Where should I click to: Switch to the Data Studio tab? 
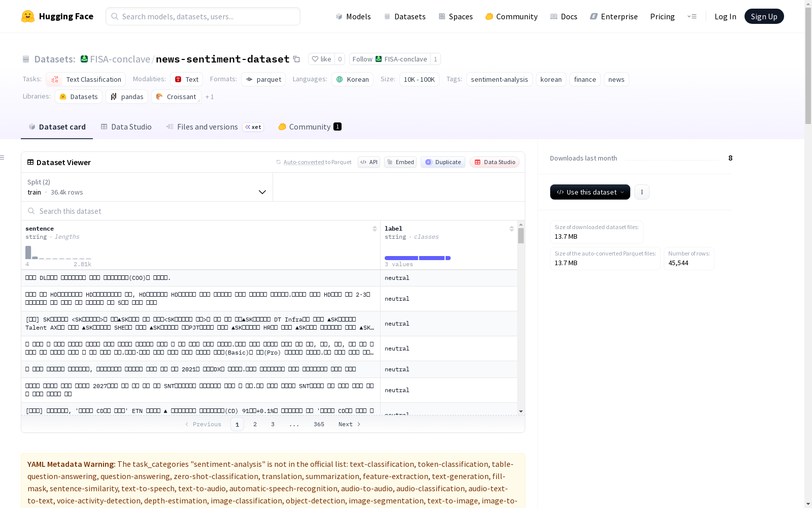(126, 127)
